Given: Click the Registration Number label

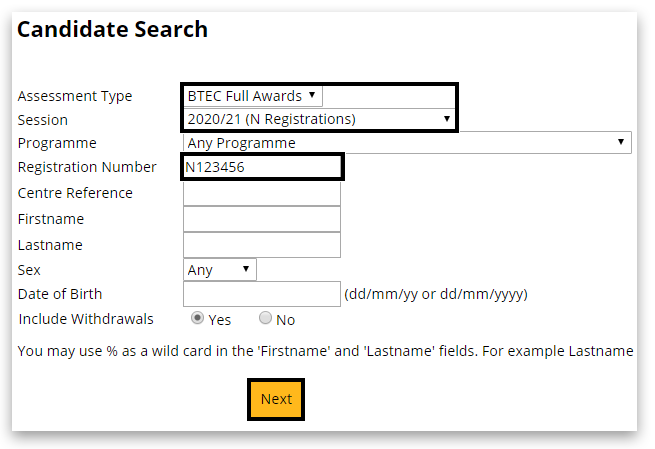Looking at the screenshot, I should [x=87, y=167].
